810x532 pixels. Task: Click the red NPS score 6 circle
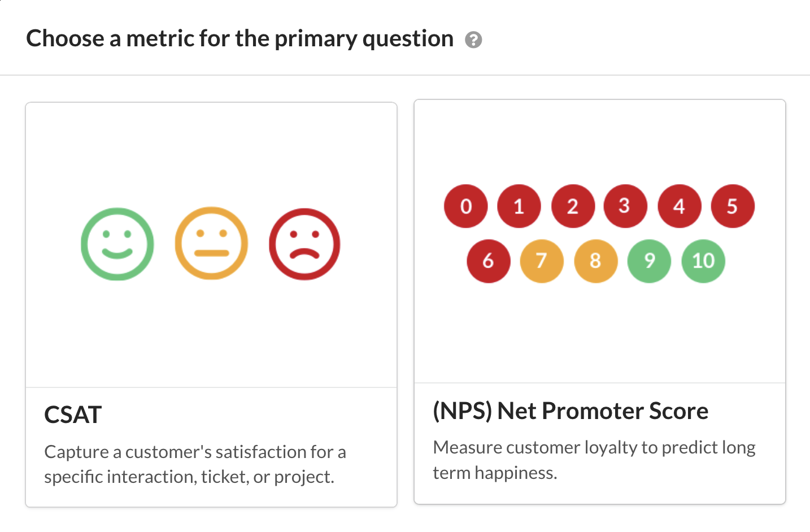[x=489, y=261]
